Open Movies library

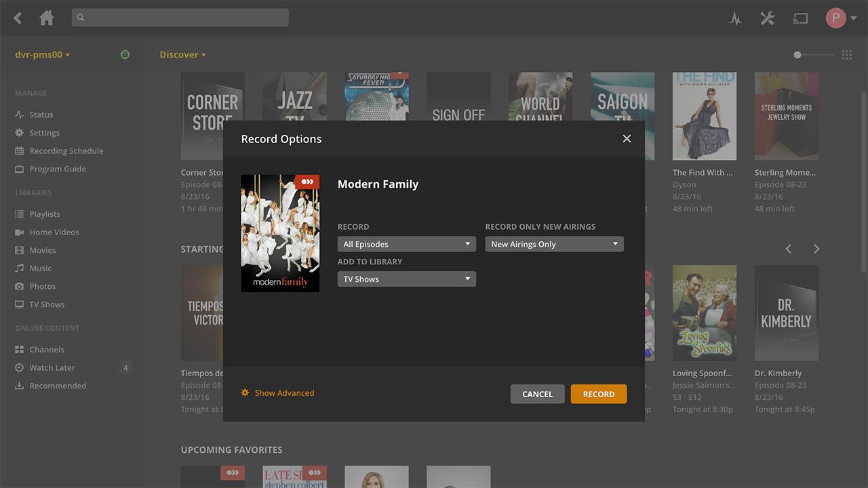click(x=43, y=250)
